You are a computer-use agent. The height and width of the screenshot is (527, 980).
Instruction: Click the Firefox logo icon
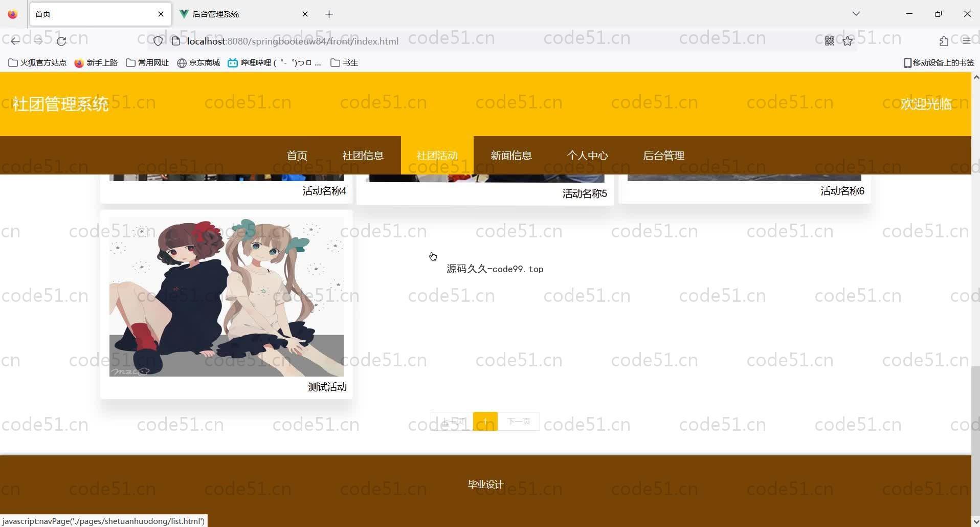13,14
